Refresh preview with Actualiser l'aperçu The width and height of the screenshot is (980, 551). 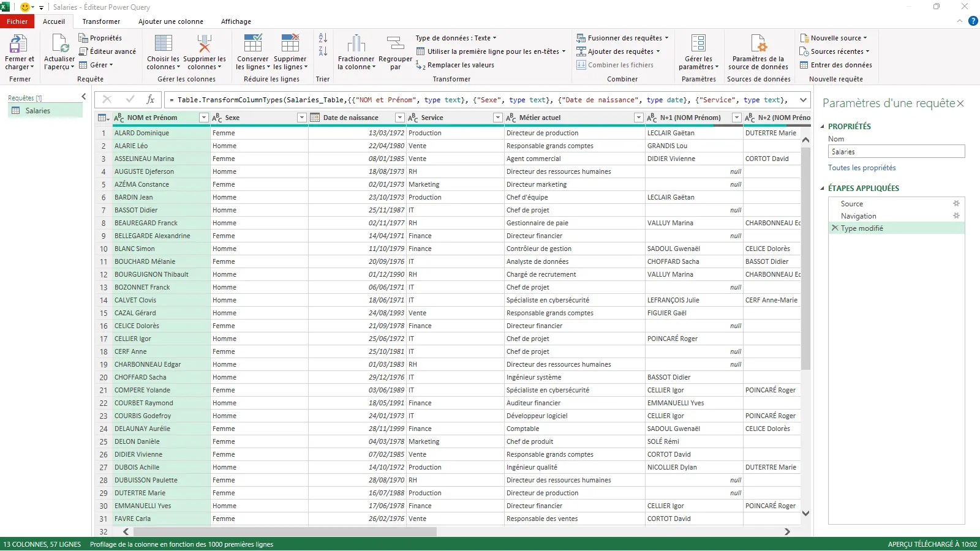(x=59, y=52)
